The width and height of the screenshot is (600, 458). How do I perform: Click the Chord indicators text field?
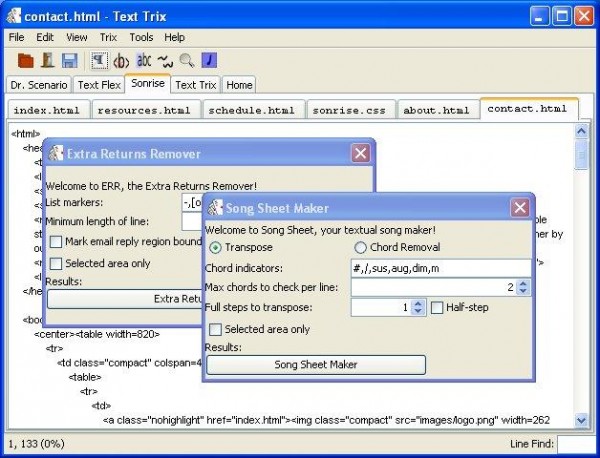pyautogui.click(x=441, y=269)
